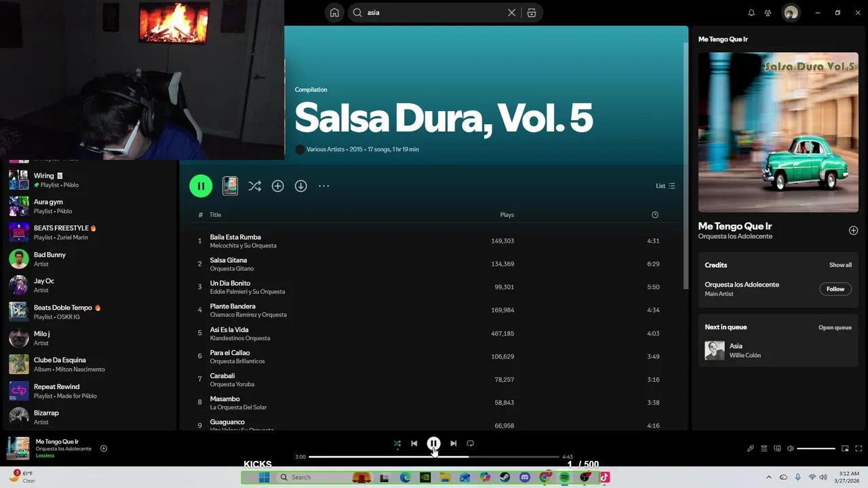868x488 pixels.
Task: Open Aura gym playlist
Action: [90, 206]
